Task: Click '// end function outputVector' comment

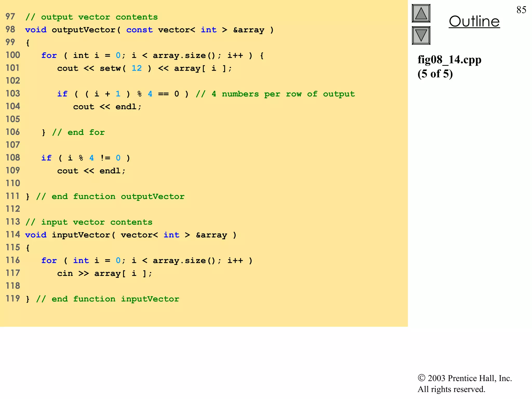Action: [110, 196]
